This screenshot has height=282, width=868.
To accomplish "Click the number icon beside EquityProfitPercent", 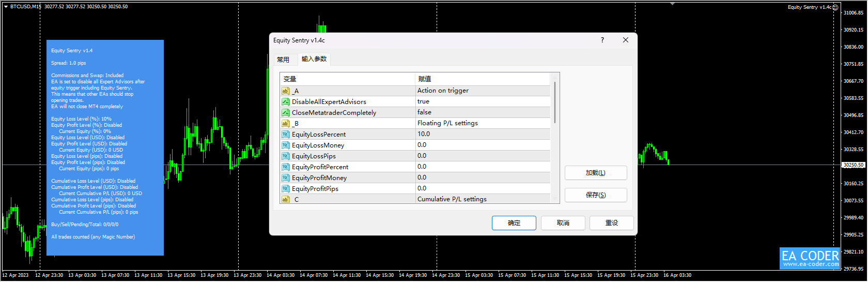I will 285,167.
